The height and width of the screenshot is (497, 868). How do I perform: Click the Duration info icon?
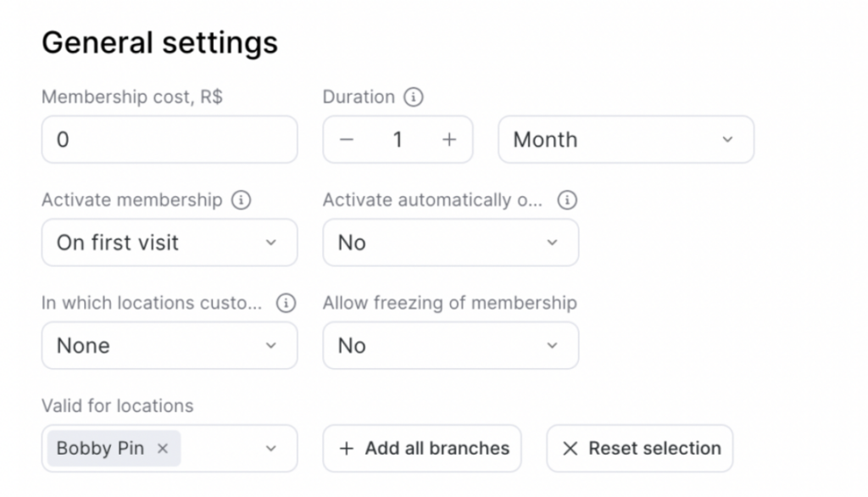click(413, 98)
